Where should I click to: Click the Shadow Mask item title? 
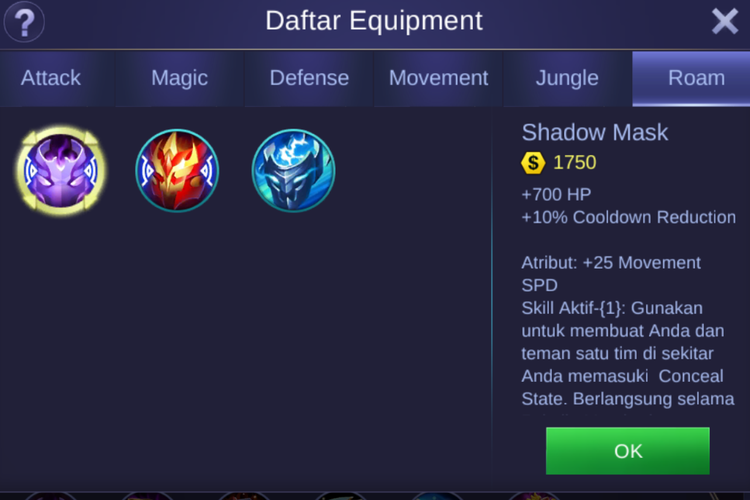point(595,133)
